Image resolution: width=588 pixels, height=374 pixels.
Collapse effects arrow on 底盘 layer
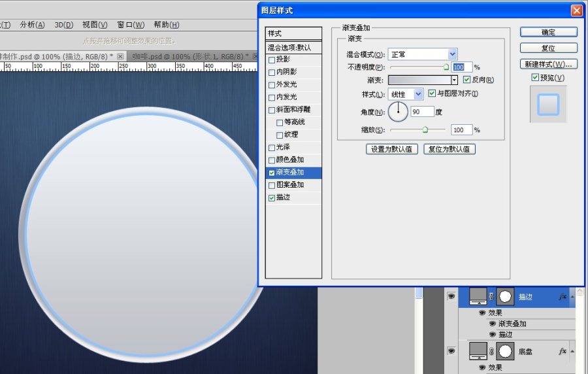point(572,351)
